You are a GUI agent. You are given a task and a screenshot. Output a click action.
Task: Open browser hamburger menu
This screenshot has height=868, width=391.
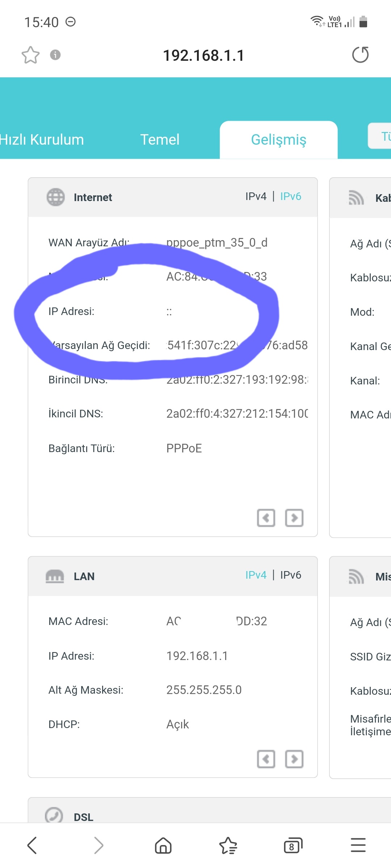click(x=358, y=846)
